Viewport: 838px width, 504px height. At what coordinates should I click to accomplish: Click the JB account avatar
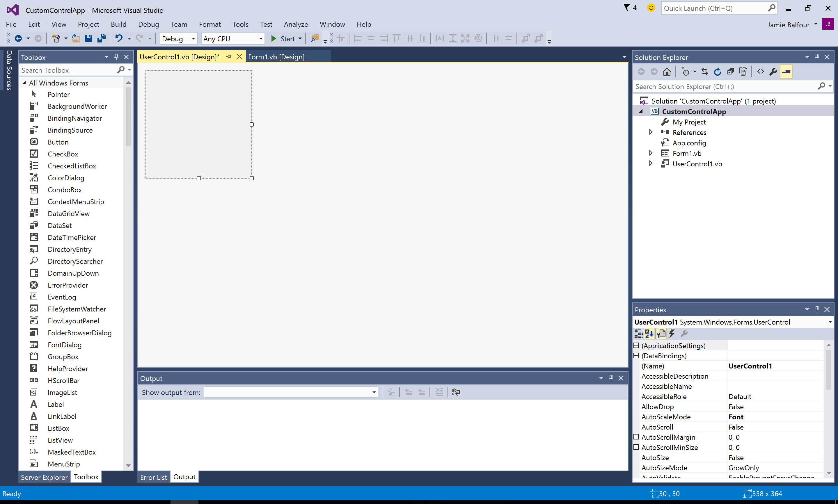[828, 24]
